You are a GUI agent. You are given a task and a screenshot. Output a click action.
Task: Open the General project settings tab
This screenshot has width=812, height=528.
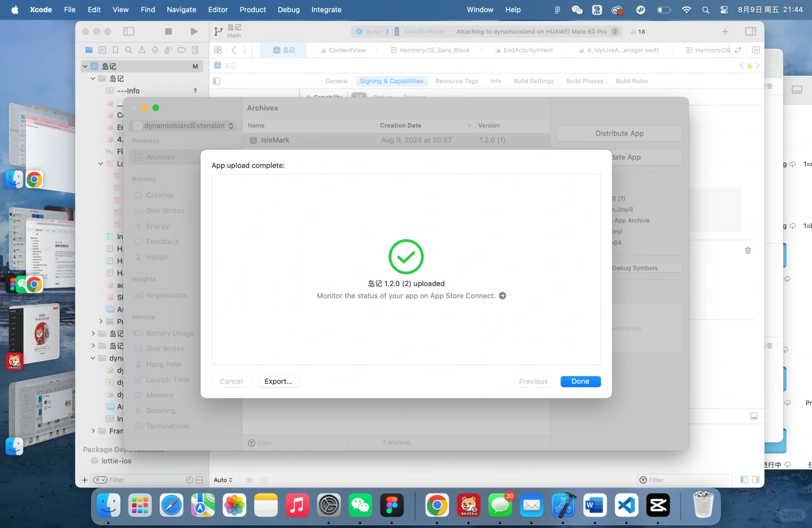pyautogui.click(x=336, y=81)
